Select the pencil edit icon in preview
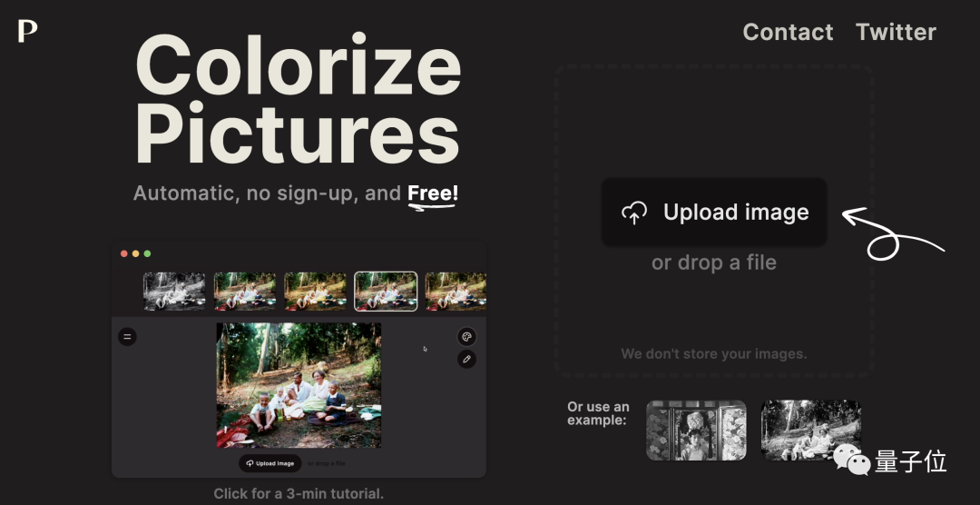 pyautogui.click(x=466, y=359)
